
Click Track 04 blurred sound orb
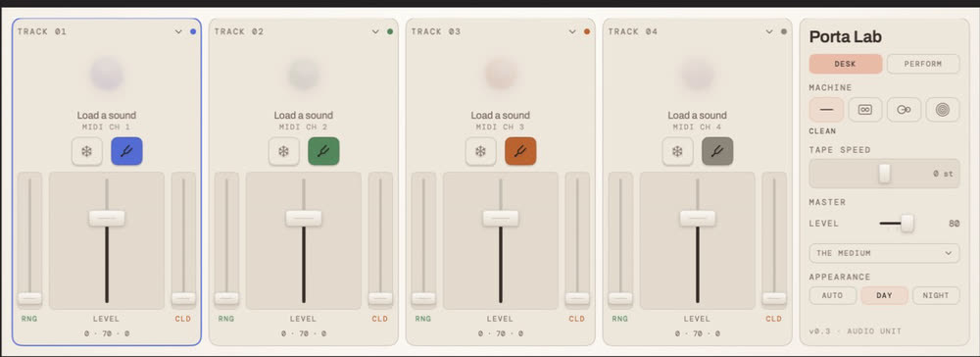pyautogui.click(x=698, y=74)
